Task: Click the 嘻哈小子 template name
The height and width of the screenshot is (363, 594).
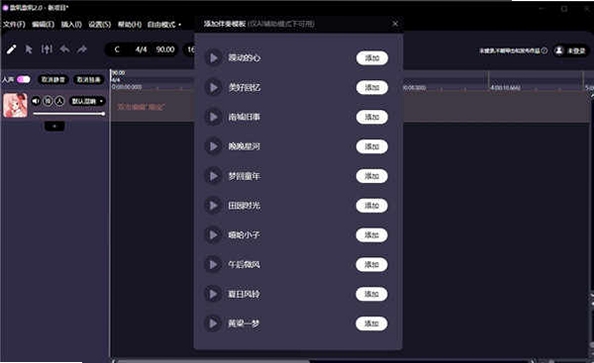Action: tap(244, 235)
